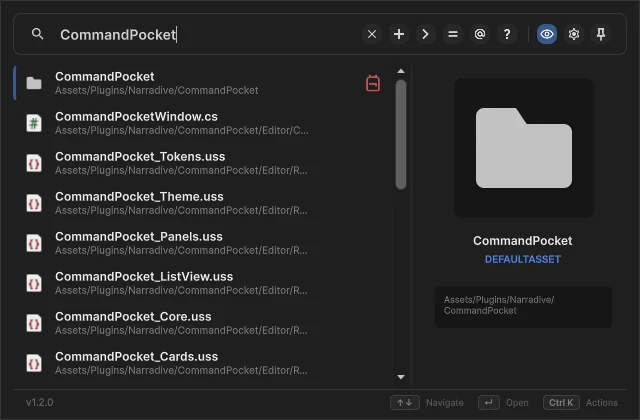Image resolution: width=640 pixels, height=420 pixels.
Task: Click CommandPocket title in preview panel
Action: tap(522, 241)
